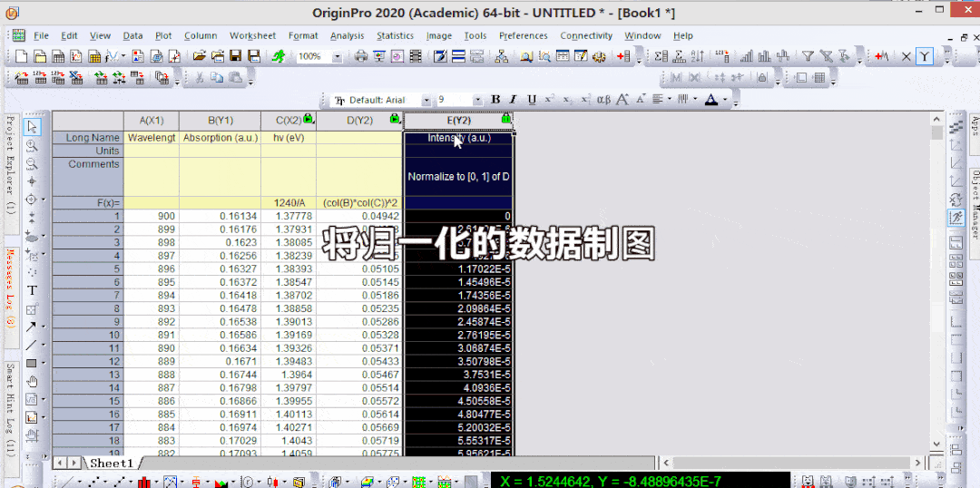Expand the Rectangle tool options arrow
Viewport: 980px width, 488px height.
44,363
